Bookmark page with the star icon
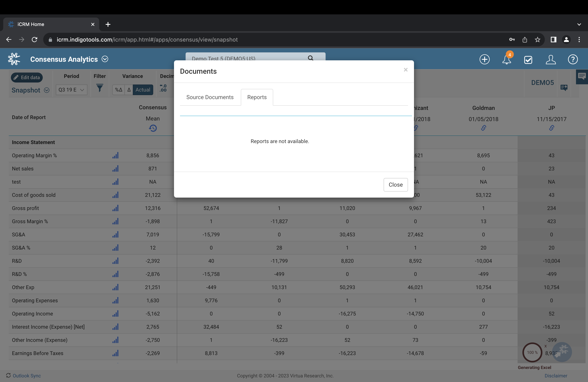Screen dimensions: 588x382 537,40
